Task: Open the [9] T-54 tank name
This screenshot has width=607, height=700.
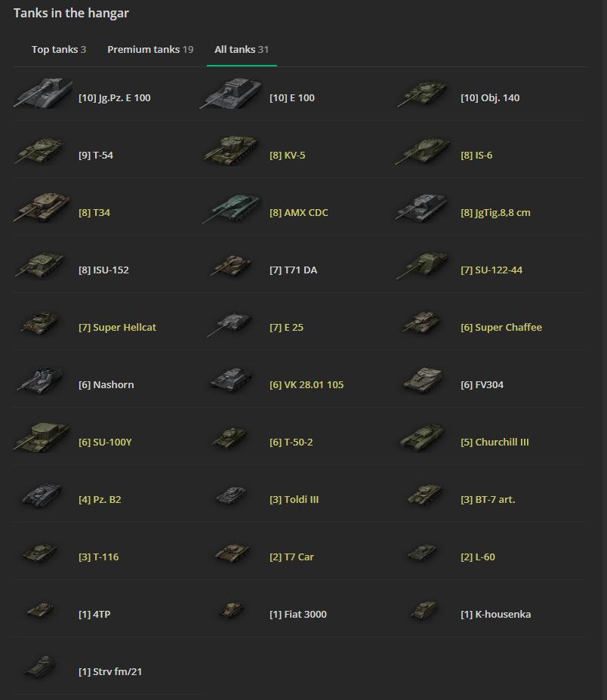Action: [96, 156]
